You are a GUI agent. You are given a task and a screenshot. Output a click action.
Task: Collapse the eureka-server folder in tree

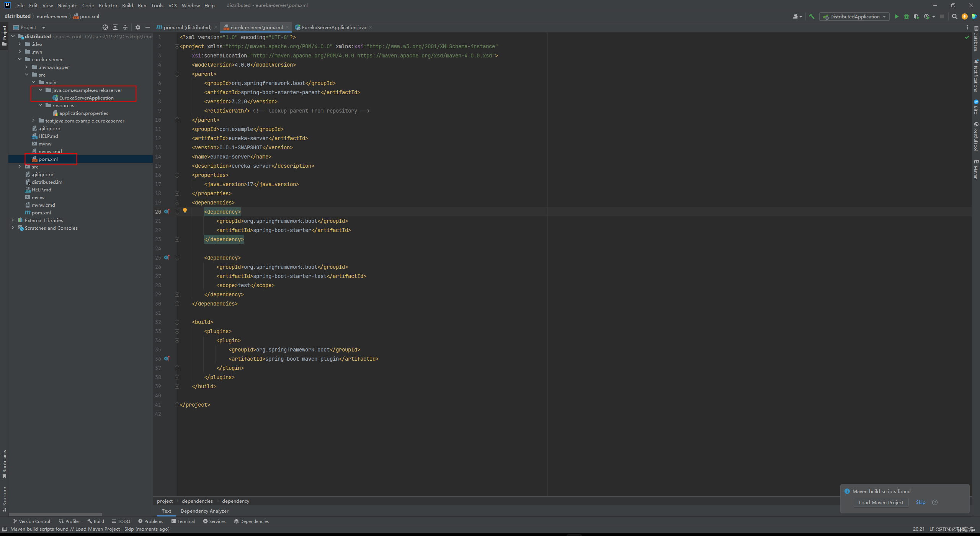click(x=20, y=59)
